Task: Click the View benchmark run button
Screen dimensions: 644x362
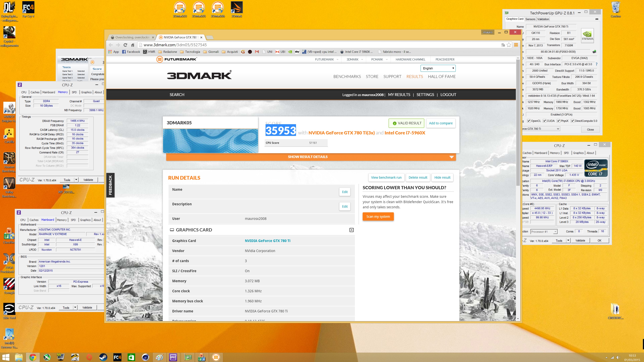Action: click(x=386, y=178)
